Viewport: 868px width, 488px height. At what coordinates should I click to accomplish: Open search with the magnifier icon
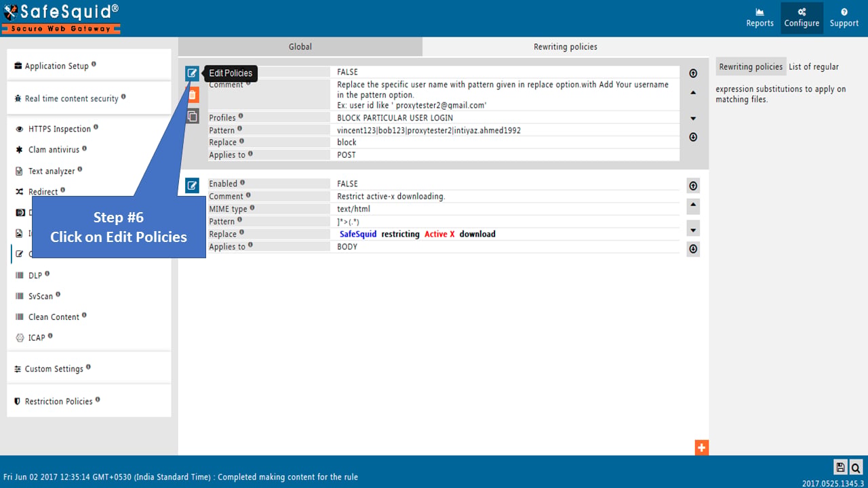[856, 467]
